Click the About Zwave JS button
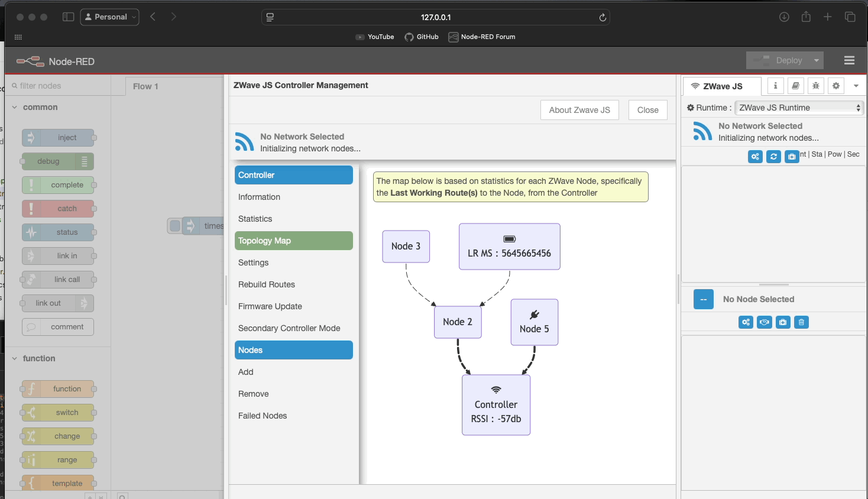 click(579, 110)
